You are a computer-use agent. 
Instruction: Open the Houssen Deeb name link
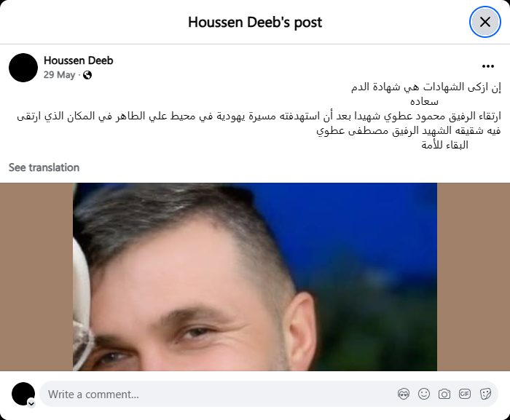tap(79, 60)
